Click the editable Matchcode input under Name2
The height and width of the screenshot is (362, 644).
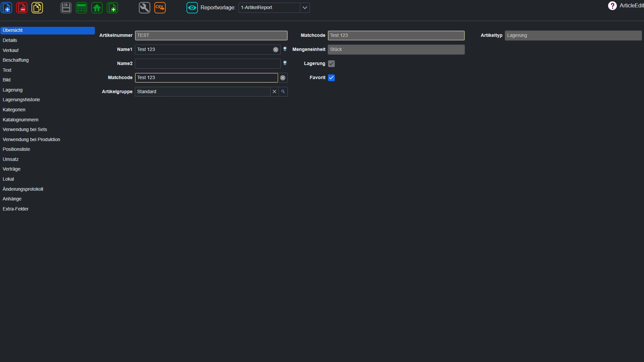[206, 78]
